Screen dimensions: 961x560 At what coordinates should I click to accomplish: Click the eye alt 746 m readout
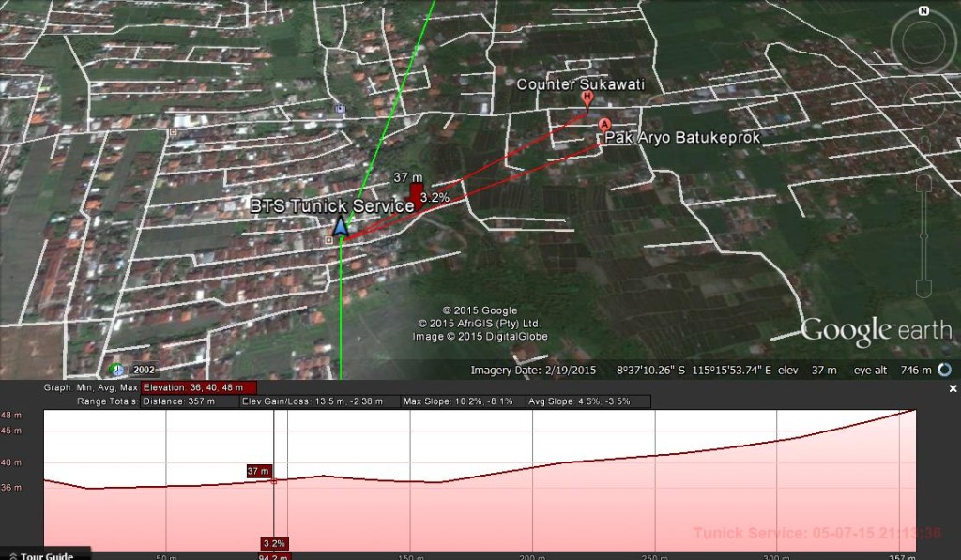point(892,371)
